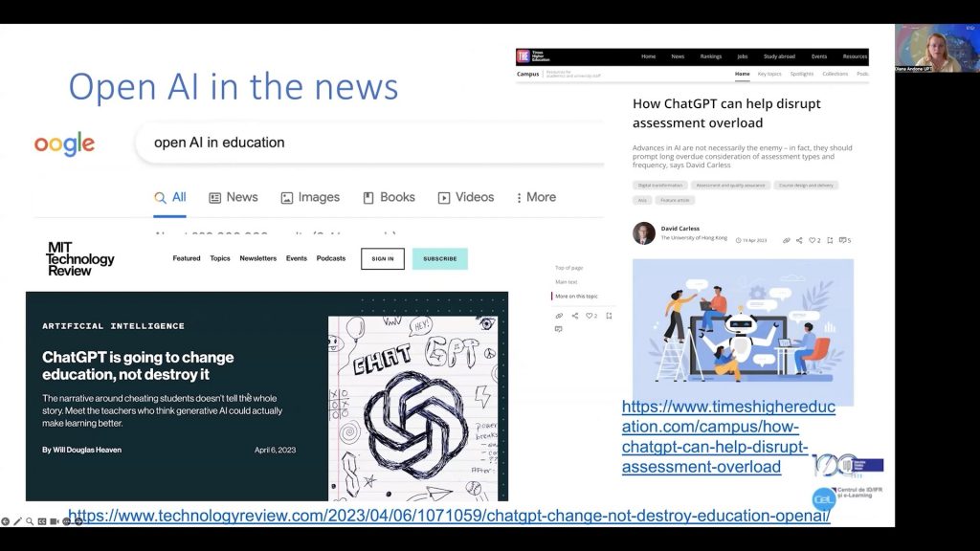Click Course design and delivery tag

(806, 186)
